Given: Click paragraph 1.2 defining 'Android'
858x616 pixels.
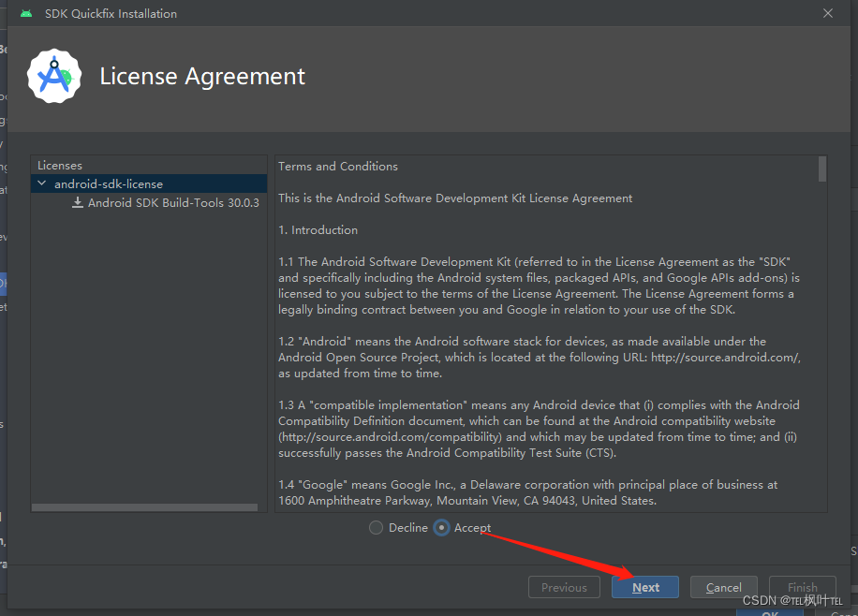Looking at the screenshot, I should 540,358.
